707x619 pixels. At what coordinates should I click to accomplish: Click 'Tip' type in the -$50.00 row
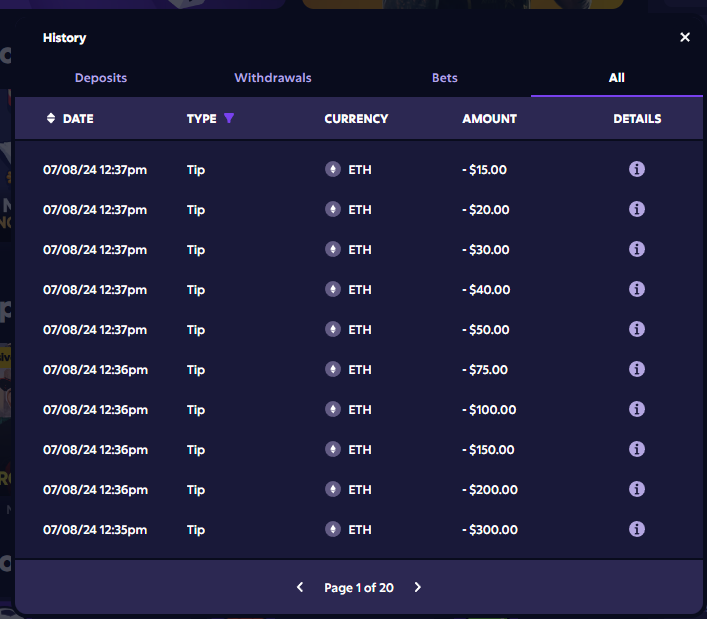[x=196, y=330]
